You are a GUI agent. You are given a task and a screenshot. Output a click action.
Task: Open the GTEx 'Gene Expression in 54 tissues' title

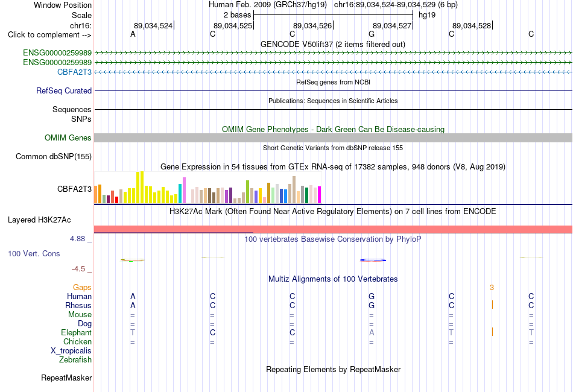(x=333, y=167)
